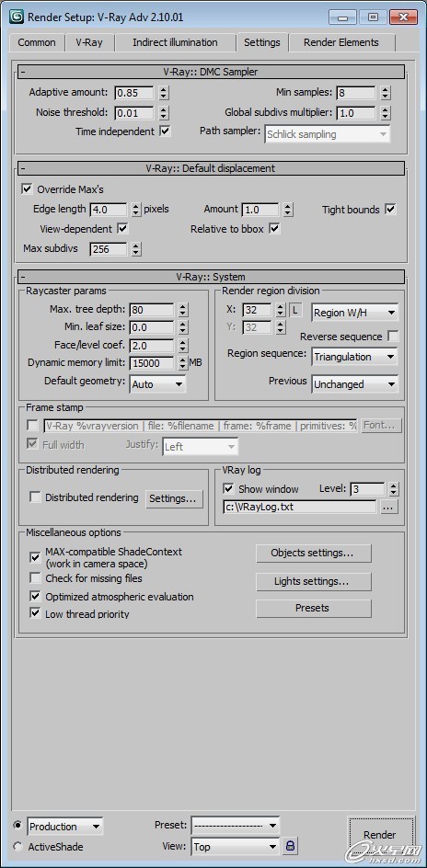
Task: Uncheck Override Max's displacement
Action: (27, 189)
